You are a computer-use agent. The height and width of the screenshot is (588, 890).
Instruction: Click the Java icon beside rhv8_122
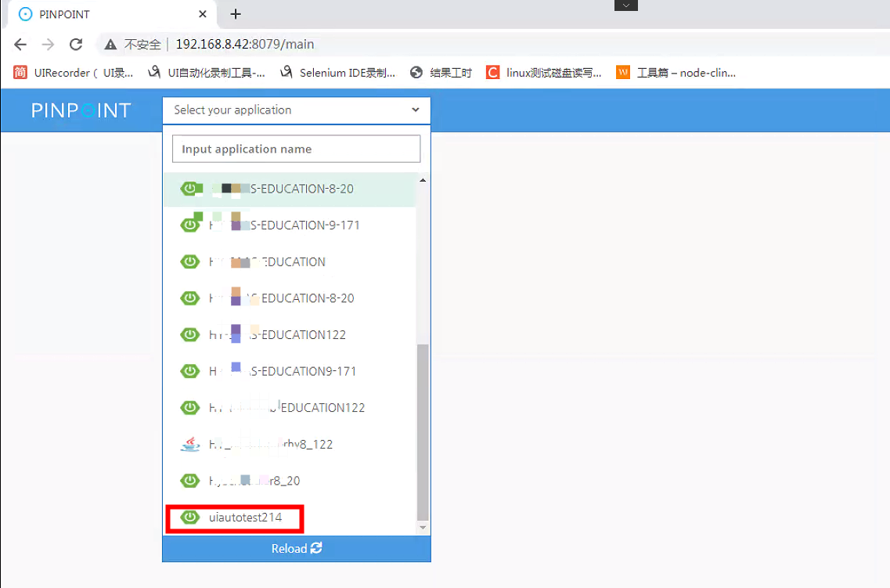(190, 444)
